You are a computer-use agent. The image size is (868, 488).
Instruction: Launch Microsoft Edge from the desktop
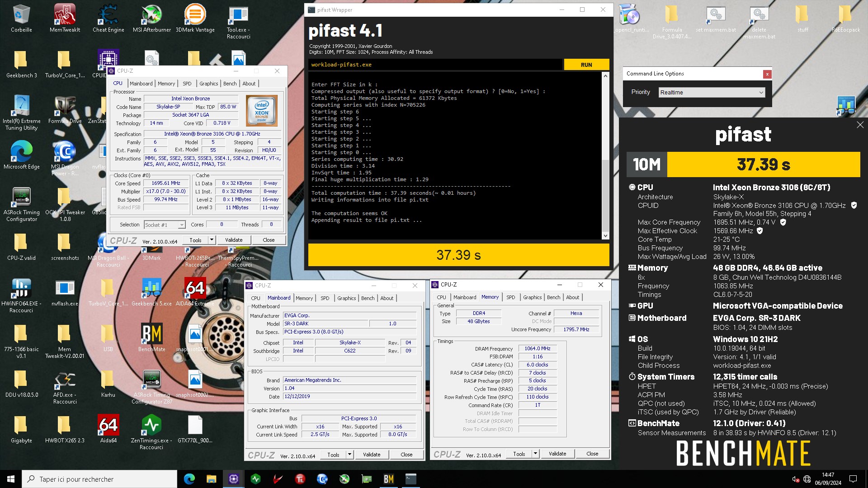(21, 155)
